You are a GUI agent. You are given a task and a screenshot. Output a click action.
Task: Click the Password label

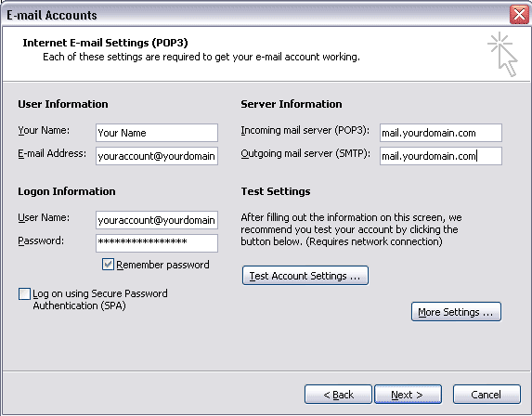[x=41, y=240]
